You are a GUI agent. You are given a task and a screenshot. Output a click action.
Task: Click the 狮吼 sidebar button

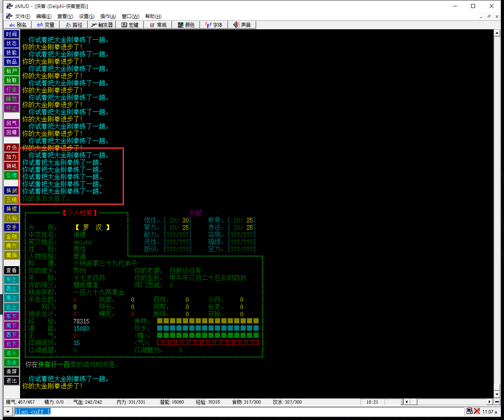[12, 166]
